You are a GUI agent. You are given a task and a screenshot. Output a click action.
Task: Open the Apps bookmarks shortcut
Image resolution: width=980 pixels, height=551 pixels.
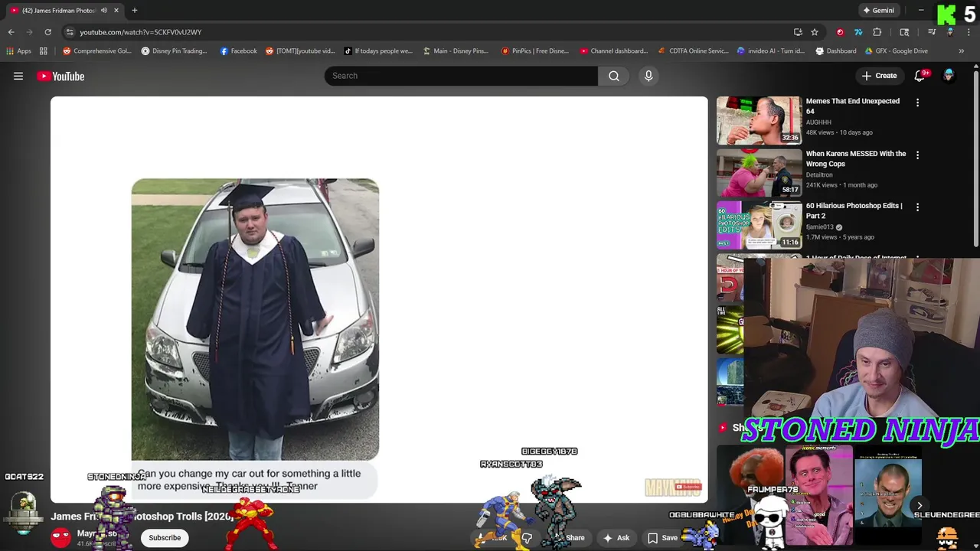pyautogui.click(x=18, y=51)
